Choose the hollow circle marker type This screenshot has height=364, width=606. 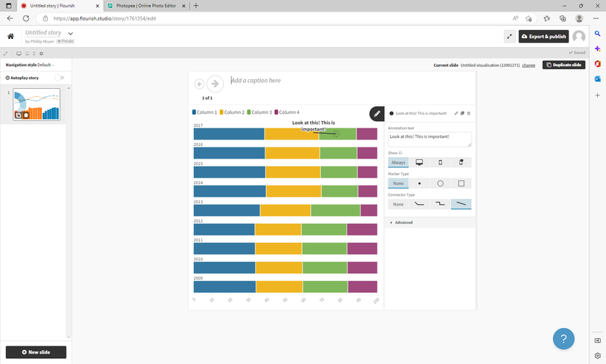tap(441, 183)
